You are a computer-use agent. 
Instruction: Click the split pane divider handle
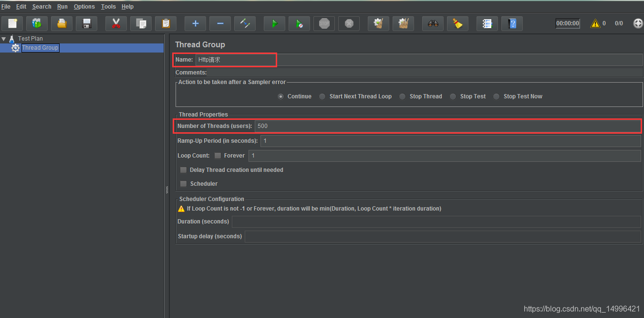167,190
